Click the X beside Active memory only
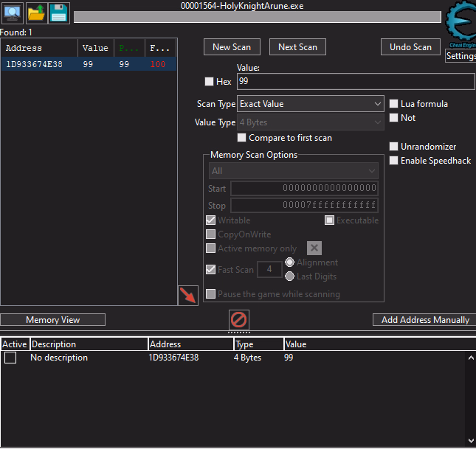Viewport: 476px width, 449px height. [x=314, y=248]
